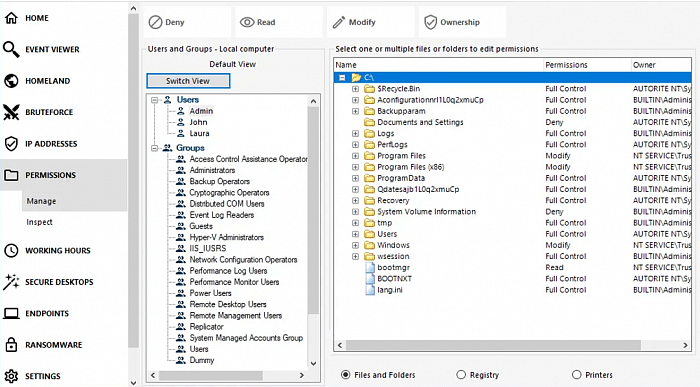
Task: Open the WORKING HOURS section
Action: (58, 250)
